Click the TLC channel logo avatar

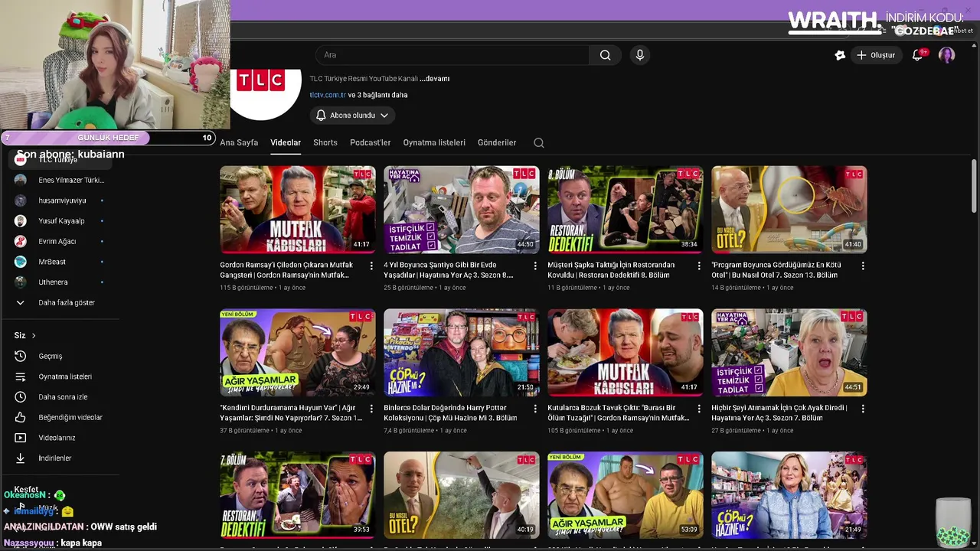pyautogui.click(x=266, y=93)
